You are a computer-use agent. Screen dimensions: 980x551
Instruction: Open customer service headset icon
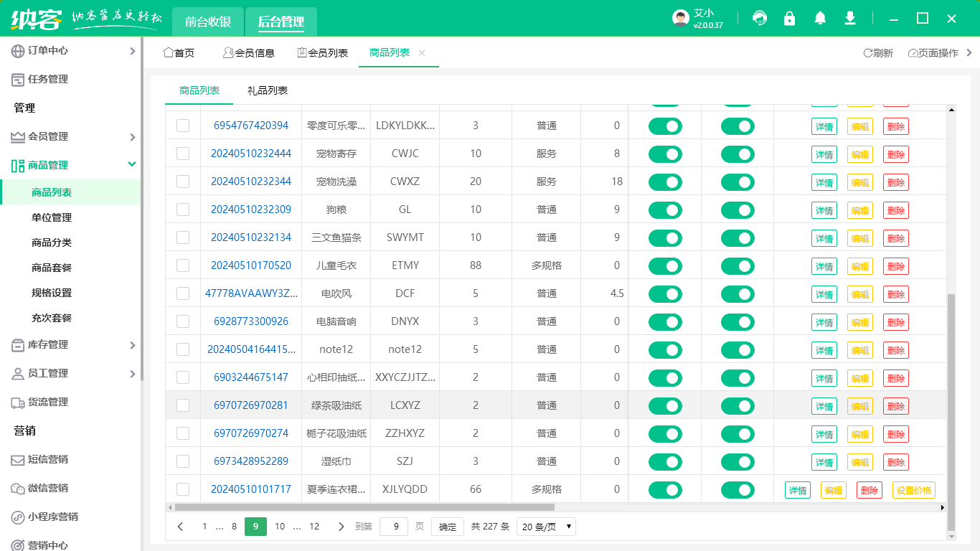(759, 19)
